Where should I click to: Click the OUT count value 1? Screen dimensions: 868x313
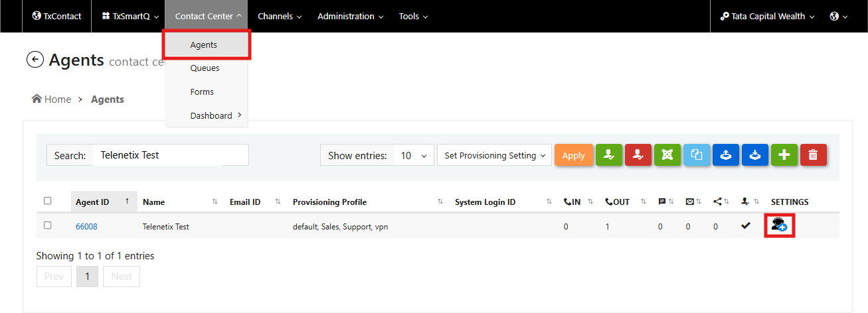[x=608, y=226]
